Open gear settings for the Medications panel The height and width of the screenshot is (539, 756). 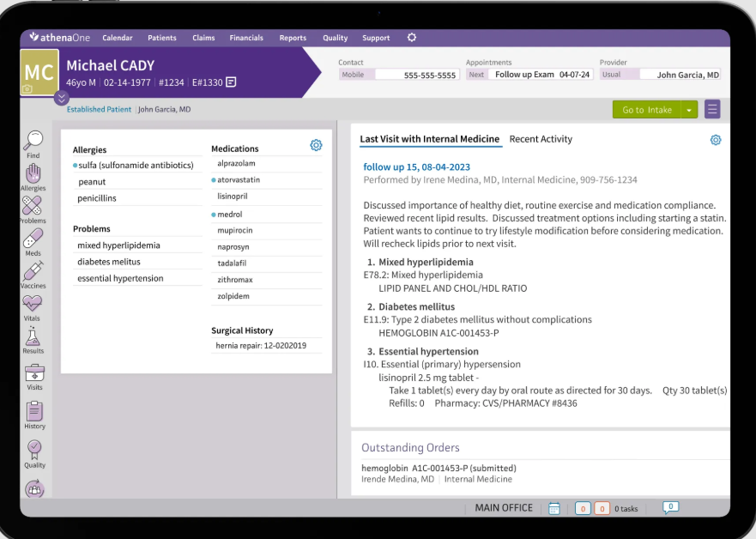coord(316,145)
